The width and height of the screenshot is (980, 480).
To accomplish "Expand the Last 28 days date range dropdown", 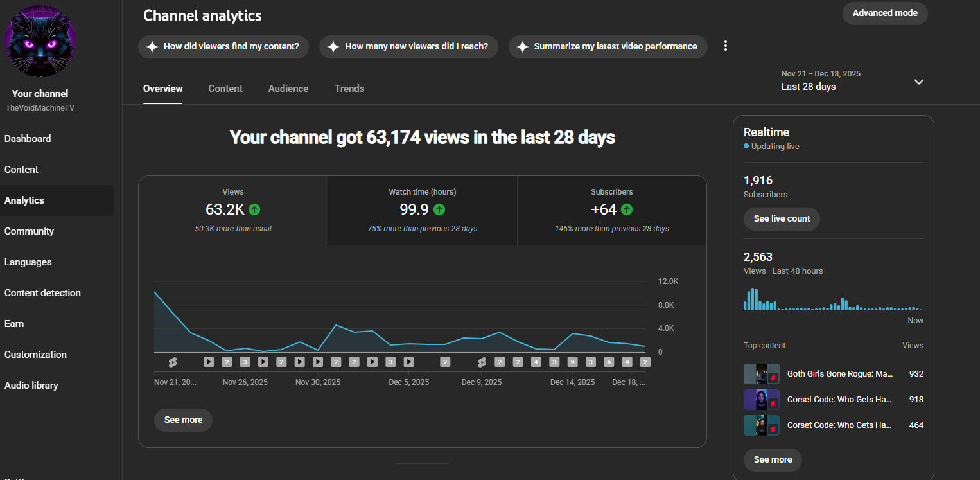I will pyautogui.click(x=918, y=82).
